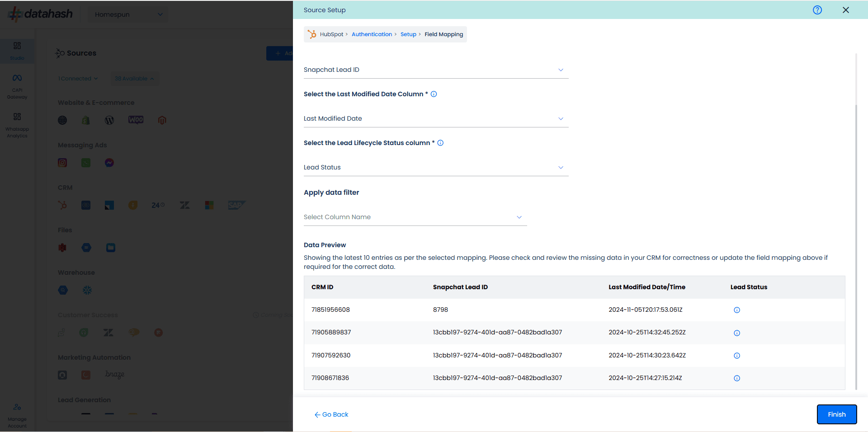Click Lead Status info icon for CRM ID 71851956608
Viewport: 868px width, 432px height.
pos(737,310)
